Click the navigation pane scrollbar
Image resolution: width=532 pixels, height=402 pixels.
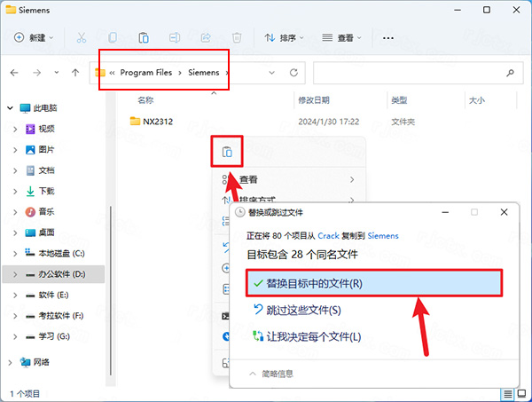pos(111,290)
